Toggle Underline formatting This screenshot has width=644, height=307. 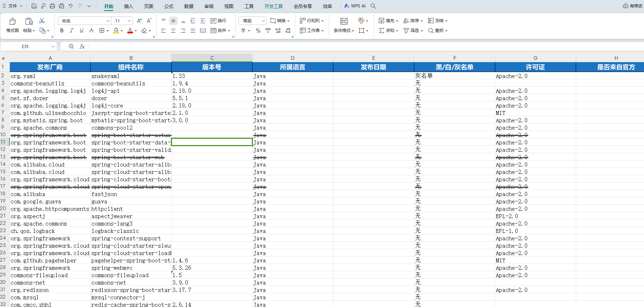click(82, 31)
